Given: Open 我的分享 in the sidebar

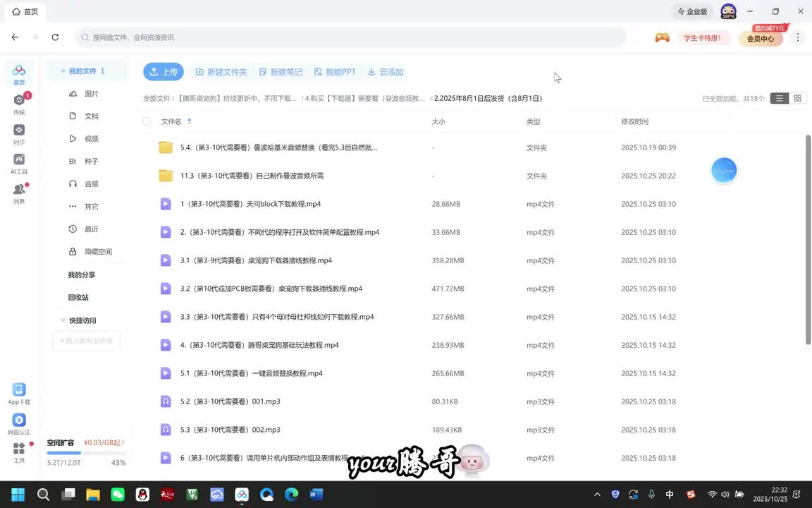Looking at the screenshot, I should [x=82, y=274].
